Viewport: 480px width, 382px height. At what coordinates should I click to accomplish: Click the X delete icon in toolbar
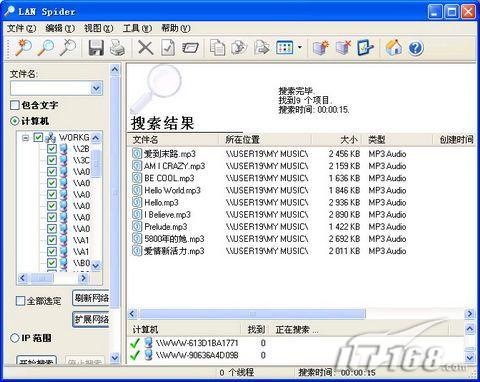pos(146,48)
